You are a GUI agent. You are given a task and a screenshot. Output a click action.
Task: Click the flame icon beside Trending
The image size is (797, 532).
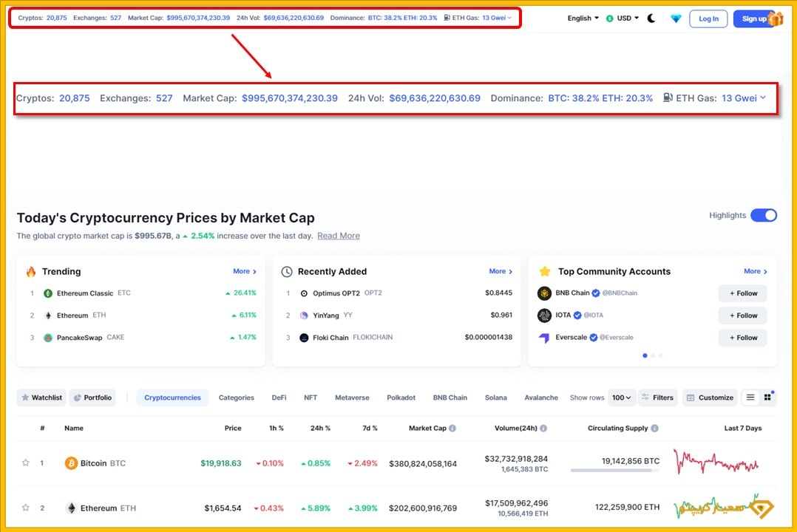[x=31, y=271]
